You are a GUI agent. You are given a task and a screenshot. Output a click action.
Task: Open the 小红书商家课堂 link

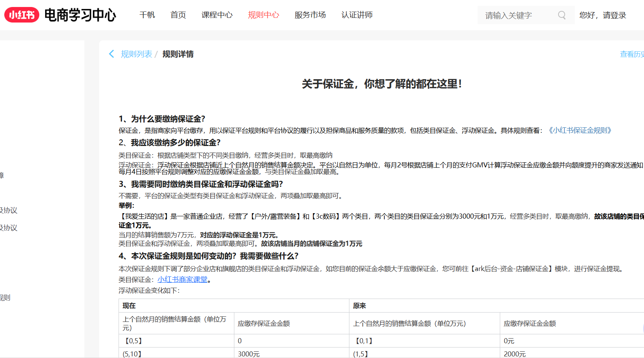(x=182, y=280)
